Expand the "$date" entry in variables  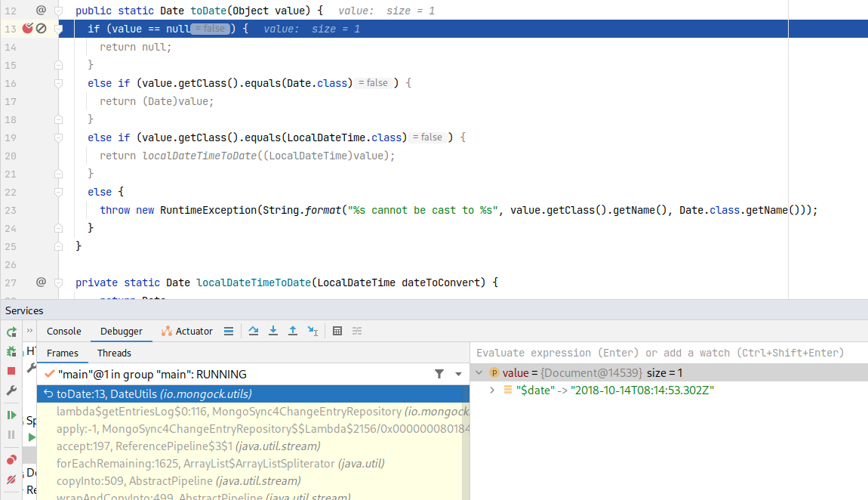[492, 390]
